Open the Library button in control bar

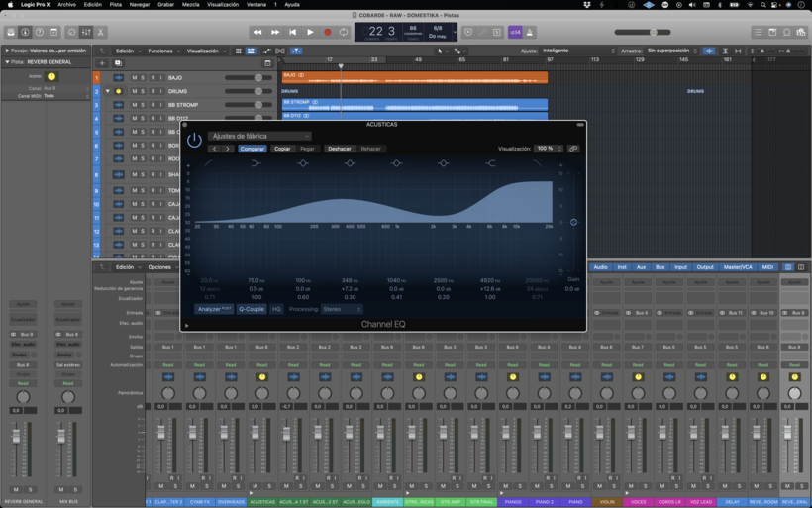10,32
